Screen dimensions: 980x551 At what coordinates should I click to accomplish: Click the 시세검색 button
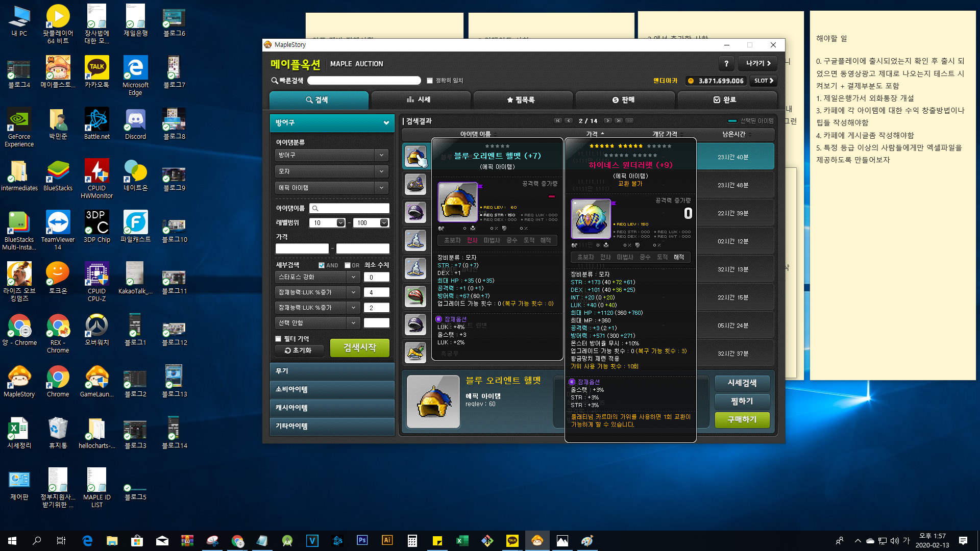click(x=742, y=383)
